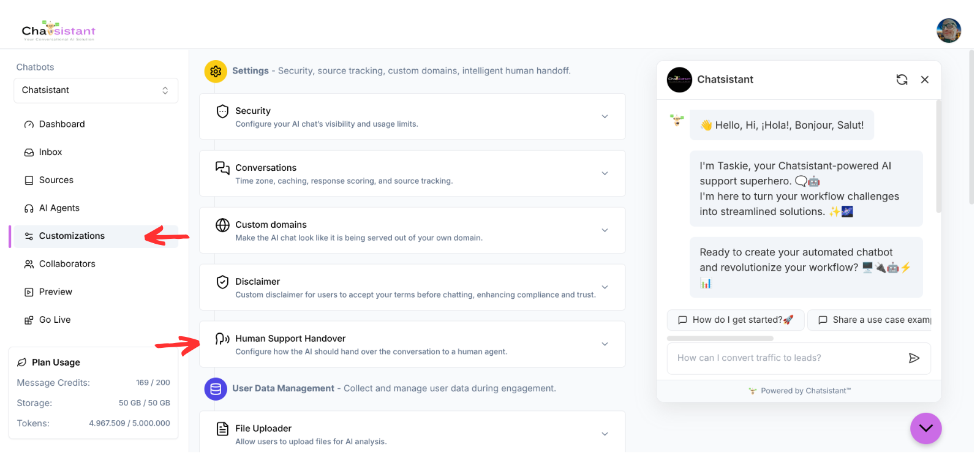This screenshot has height=471, width=980.
Task: Click the Disclaimer shield-check icon
Action: tap(222, 282)
